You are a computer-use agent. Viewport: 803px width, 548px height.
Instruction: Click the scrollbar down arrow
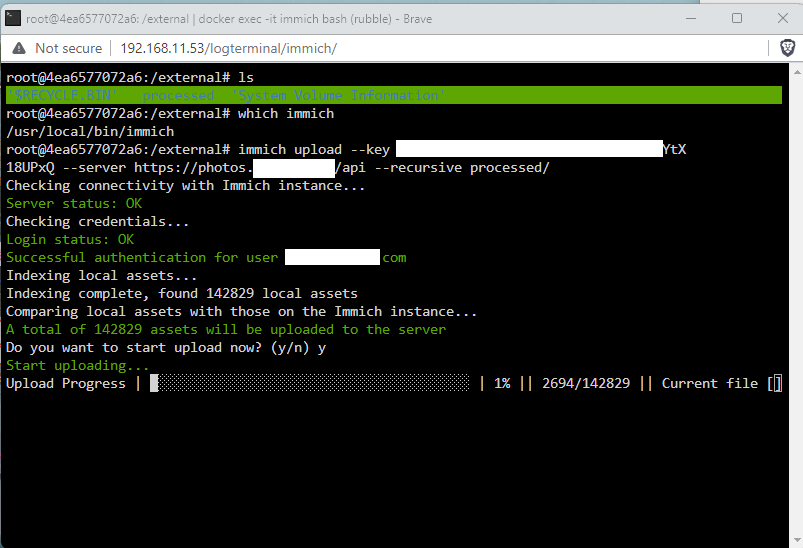(x=796, y=540)
